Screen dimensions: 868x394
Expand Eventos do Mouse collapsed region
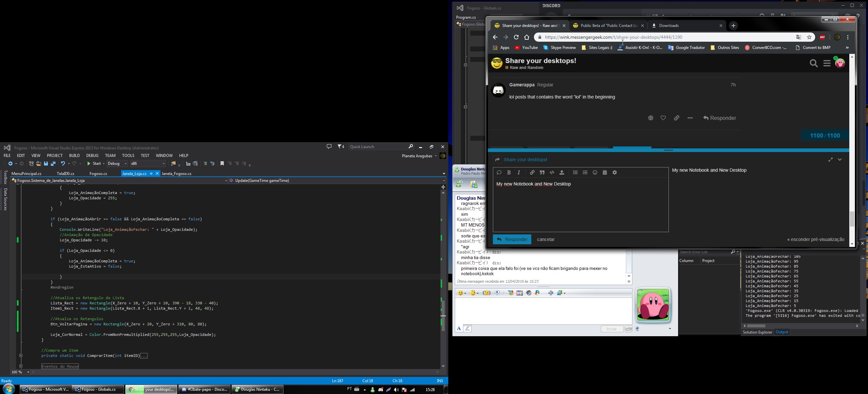coord(21,366)
